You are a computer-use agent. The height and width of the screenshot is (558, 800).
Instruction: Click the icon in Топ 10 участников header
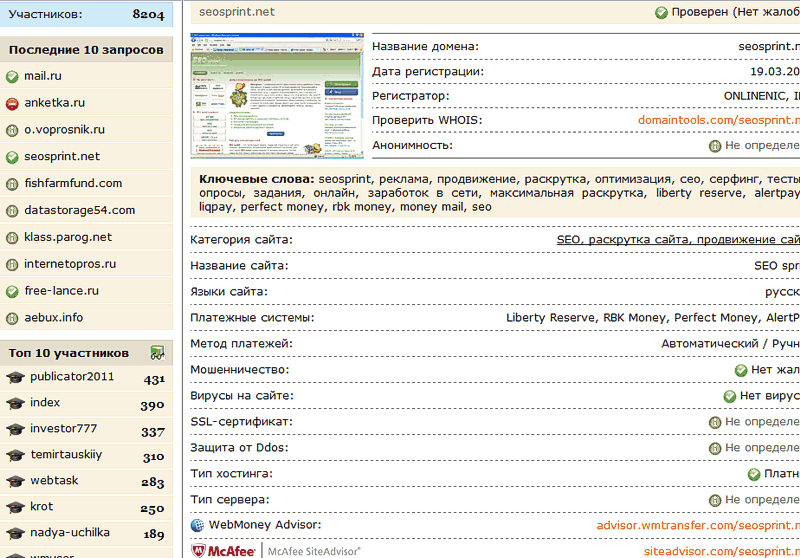157,353
